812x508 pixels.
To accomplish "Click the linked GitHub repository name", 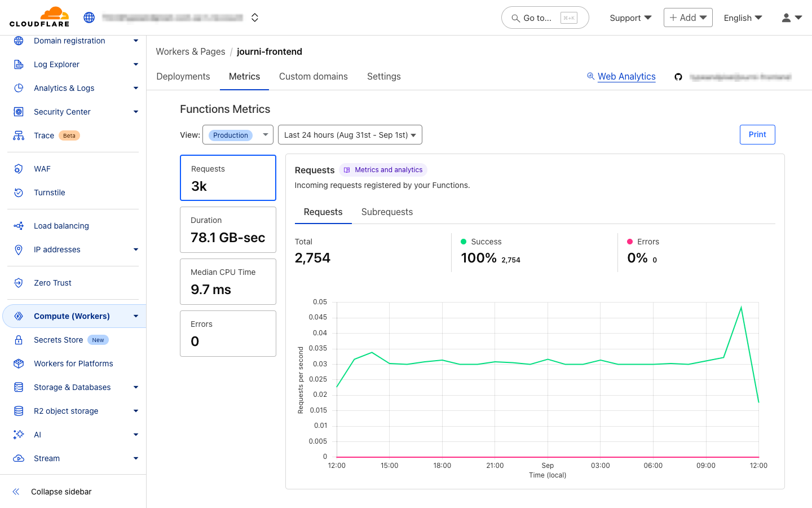I will click(740, 77).
